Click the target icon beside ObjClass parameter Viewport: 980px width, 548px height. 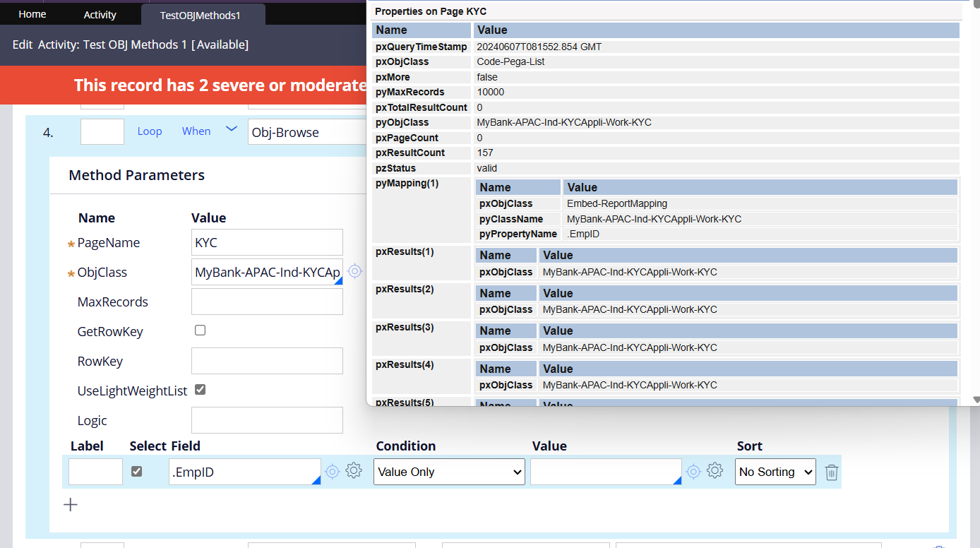pos(354,270)
